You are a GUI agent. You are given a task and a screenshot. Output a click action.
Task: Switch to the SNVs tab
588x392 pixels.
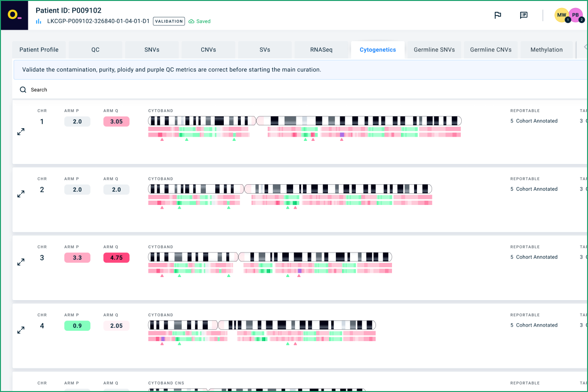152,49
